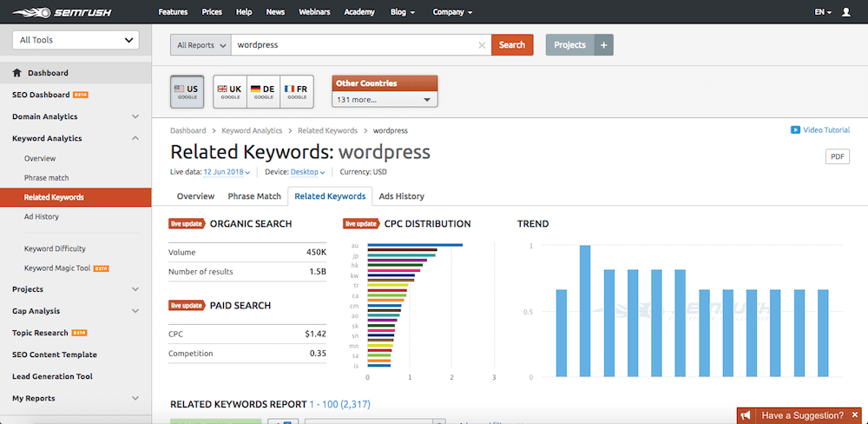Viewport: 868px width, 424px height.
Task: Select the US Google database
Action: (187, 91)
